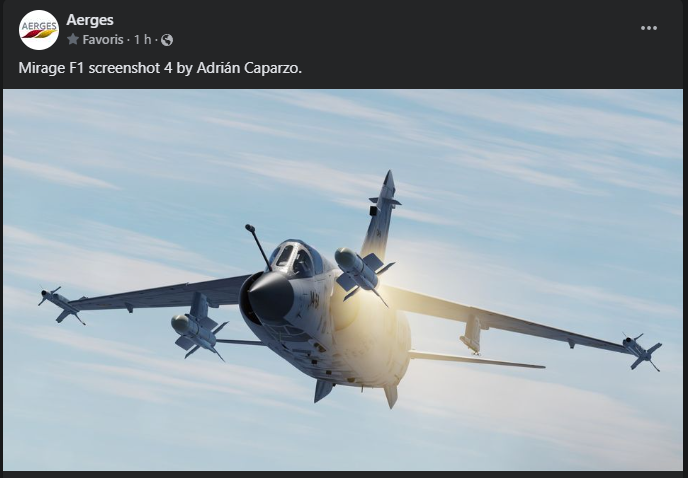The image size is (688, 478).
Task: Click the Favoris star icon
Action: 73,40
